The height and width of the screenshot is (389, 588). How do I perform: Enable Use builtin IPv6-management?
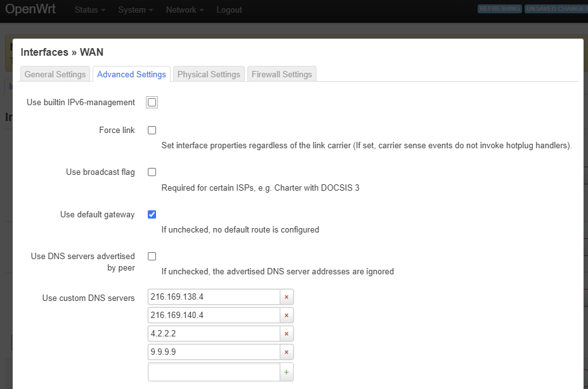(x=151, y=101)
